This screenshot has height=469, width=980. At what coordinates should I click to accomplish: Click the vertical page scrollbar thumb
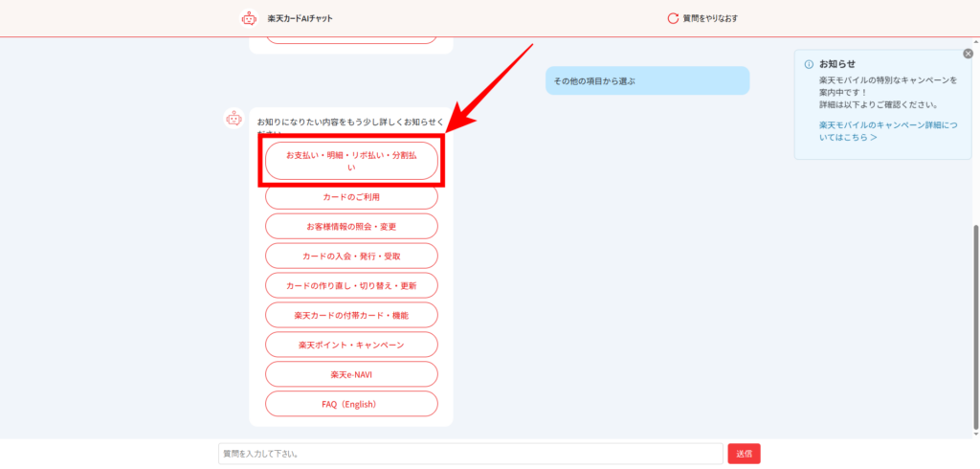point(975,325)
